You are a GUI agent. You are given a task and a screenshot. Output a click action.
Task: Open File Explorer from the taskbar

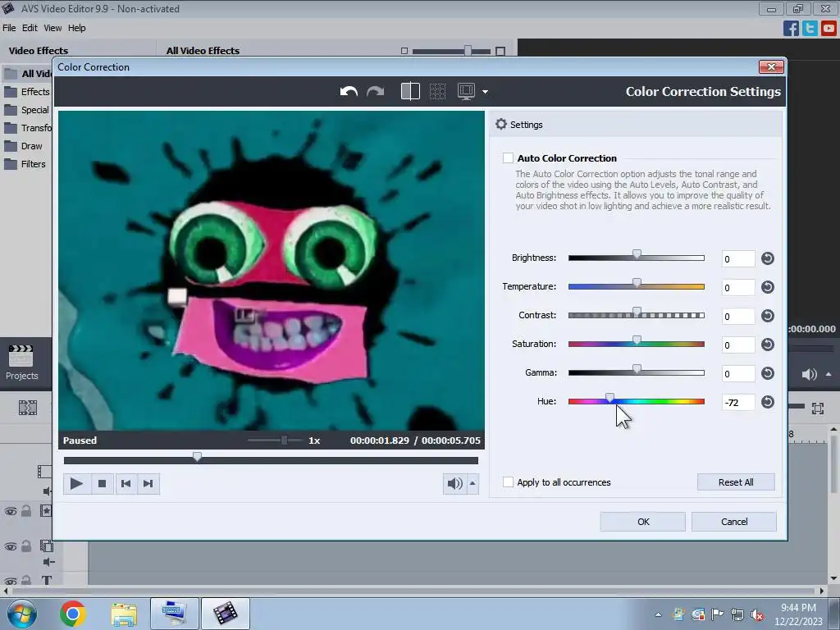click(124, 614)
